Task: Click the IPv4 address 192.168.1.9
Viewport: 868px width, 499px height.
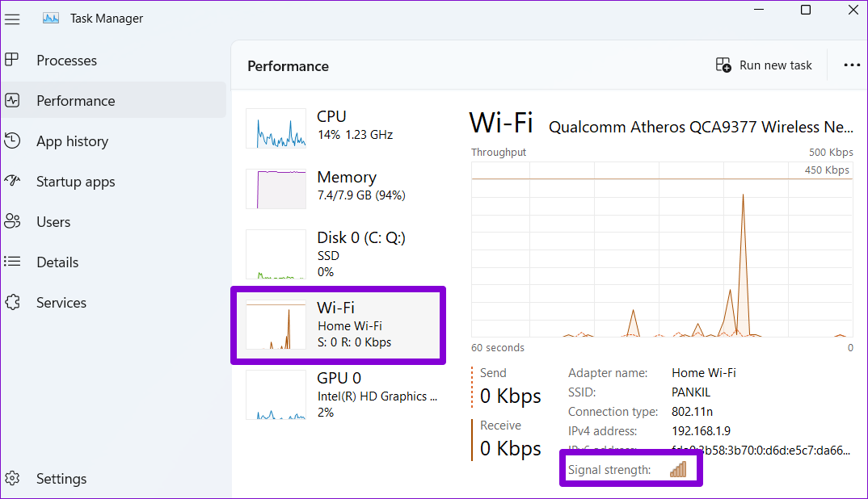Action: pyautogui.click(x=701, y=431)
